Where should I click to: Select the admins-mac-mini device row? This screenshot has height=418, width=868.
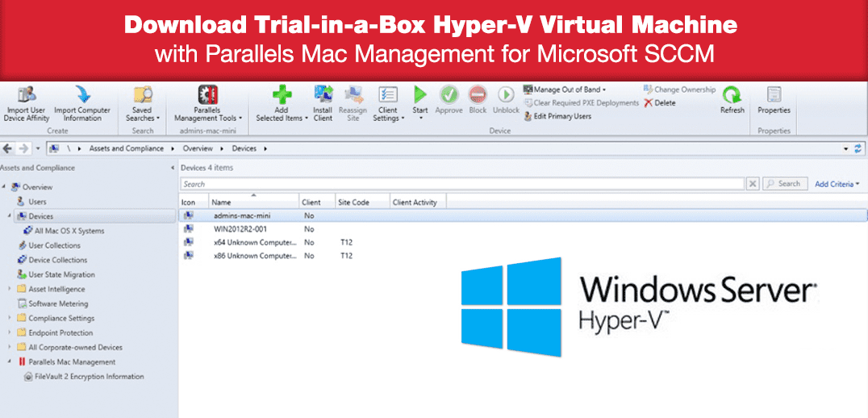523,215
